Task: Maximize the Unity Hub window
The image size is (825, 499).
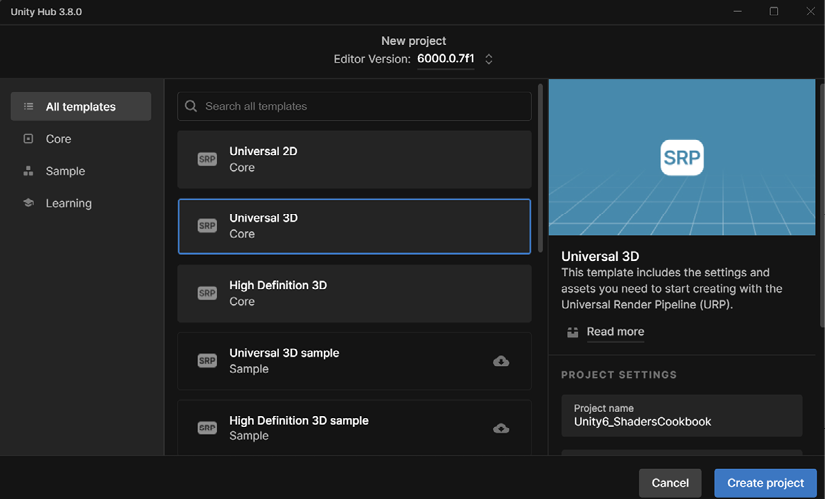Action: [x=773, y=11]
